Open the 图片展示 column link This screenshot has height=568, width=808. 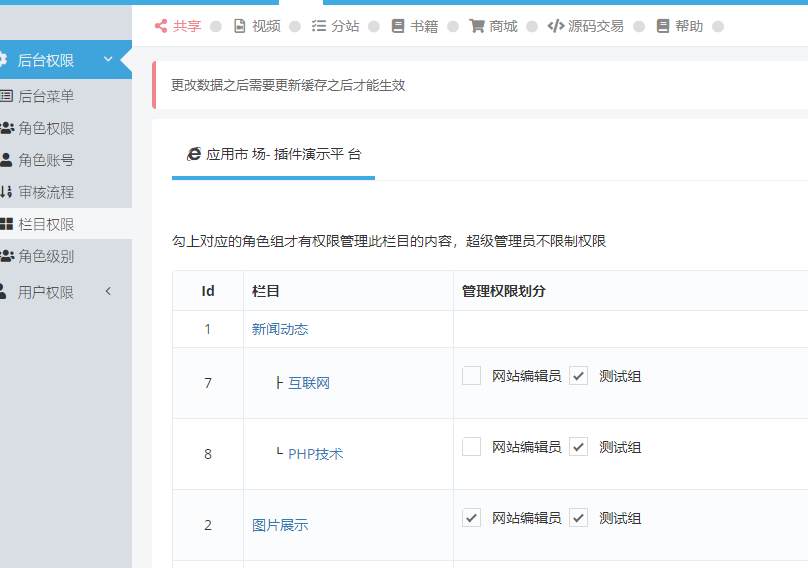[x=280, y=525]
